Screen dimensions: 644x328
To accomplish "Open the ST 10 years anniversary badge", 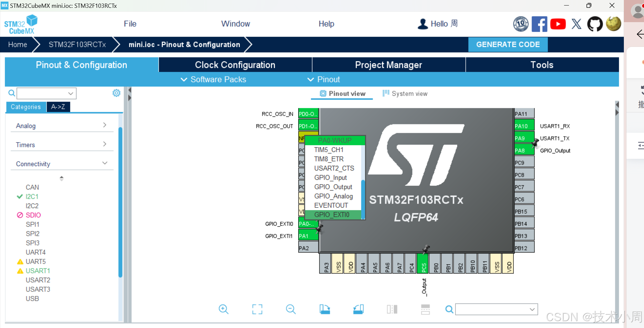I will tap(521, 24).
